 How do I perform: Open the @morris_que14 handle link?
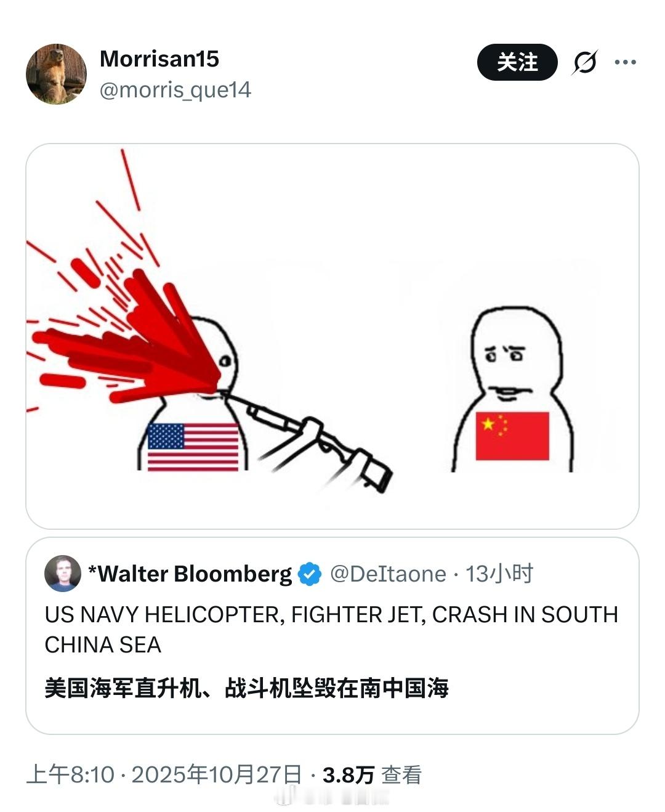pos(175,91)
